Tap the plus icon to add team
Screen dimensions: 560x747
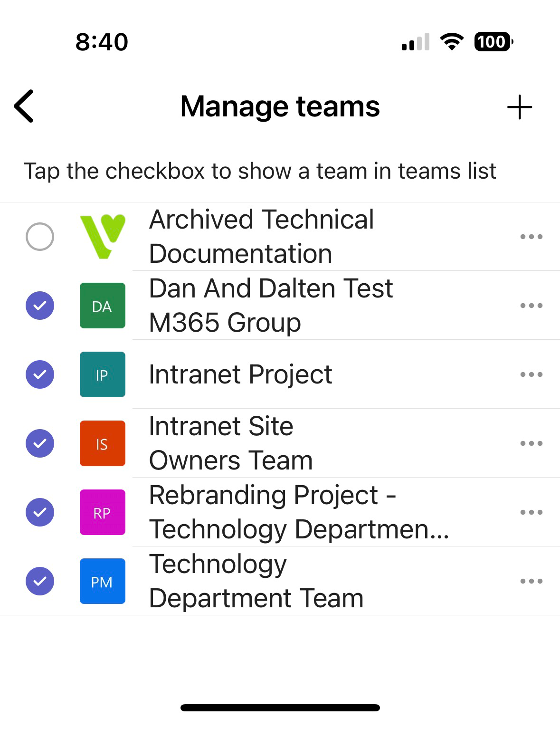pyautogui.click(x=519, y=107)
